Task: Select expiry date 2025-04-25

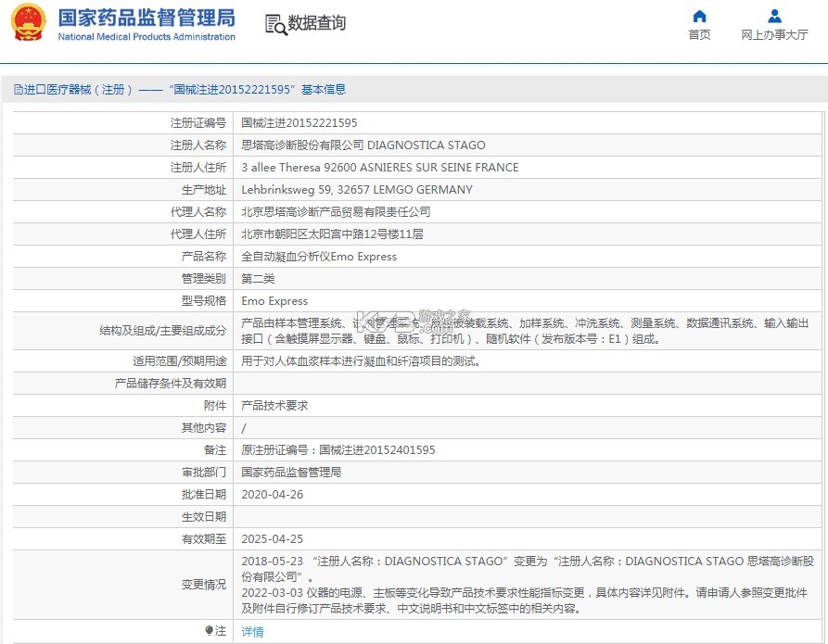Action: coord(272,539)
